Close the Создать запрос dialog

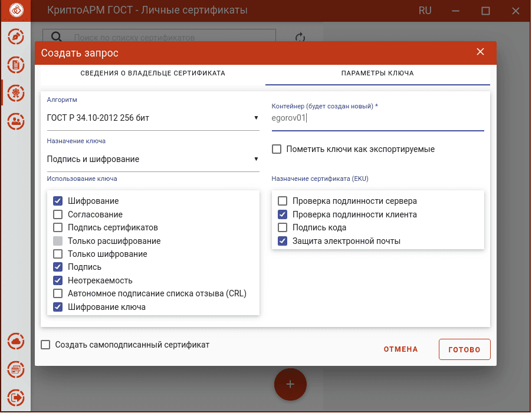click(480, 52)
